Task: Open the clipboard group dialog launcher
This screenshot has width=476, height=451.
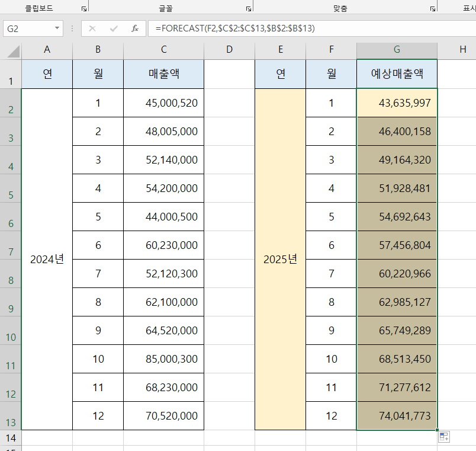Action: (x=84, y=9)
